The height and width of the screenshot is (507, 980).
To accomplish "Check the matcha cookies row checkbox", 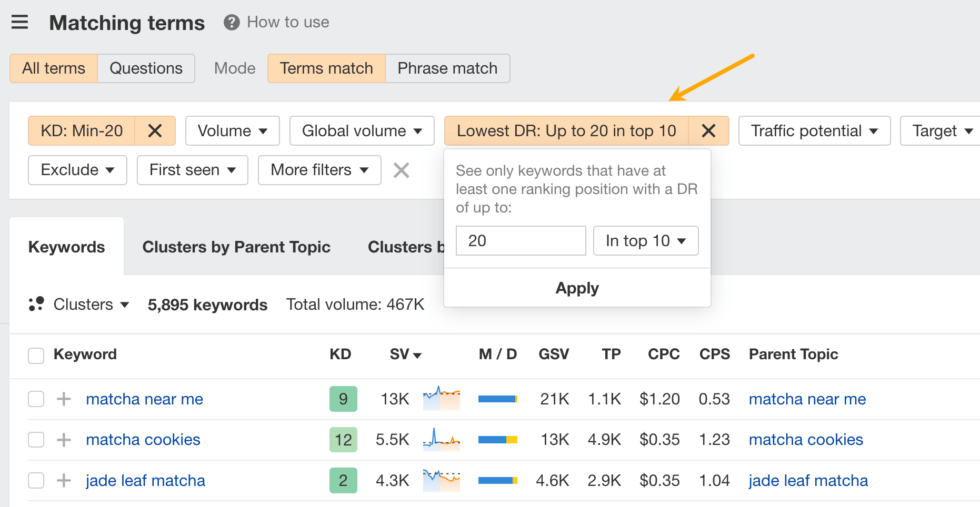I will (x=36, y=440).
